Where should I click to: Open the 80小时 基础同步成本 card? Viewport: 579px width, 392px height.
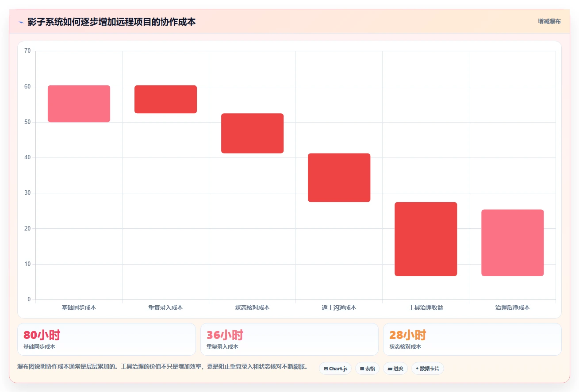coord(107,339)
